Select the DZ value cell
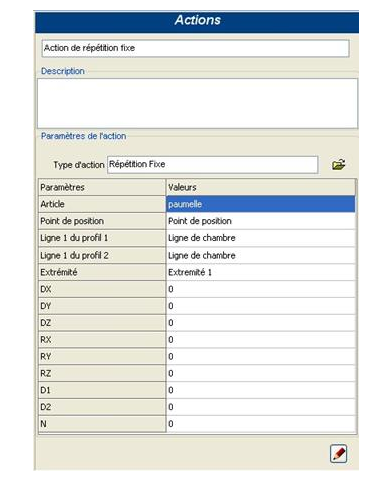Viewport: 381px width, 482px height. [x=261, y=323]
